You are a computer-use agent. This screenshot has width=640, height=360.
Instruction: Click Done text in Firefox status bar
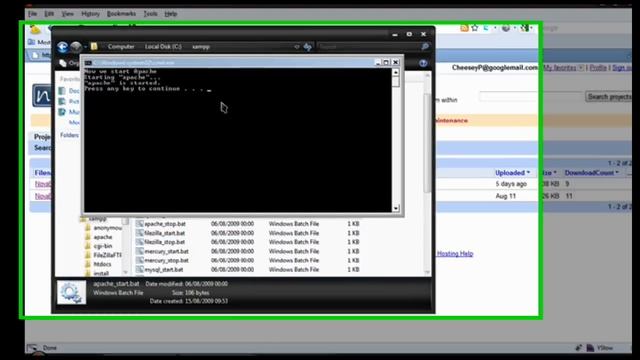point(50,348)
